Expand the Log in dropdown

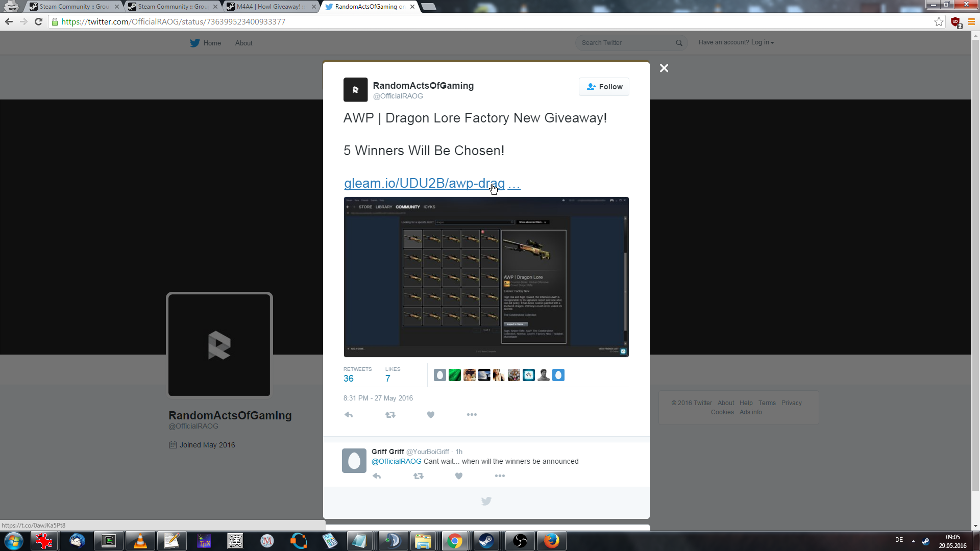pyautogui.click(x=762, y=42)
